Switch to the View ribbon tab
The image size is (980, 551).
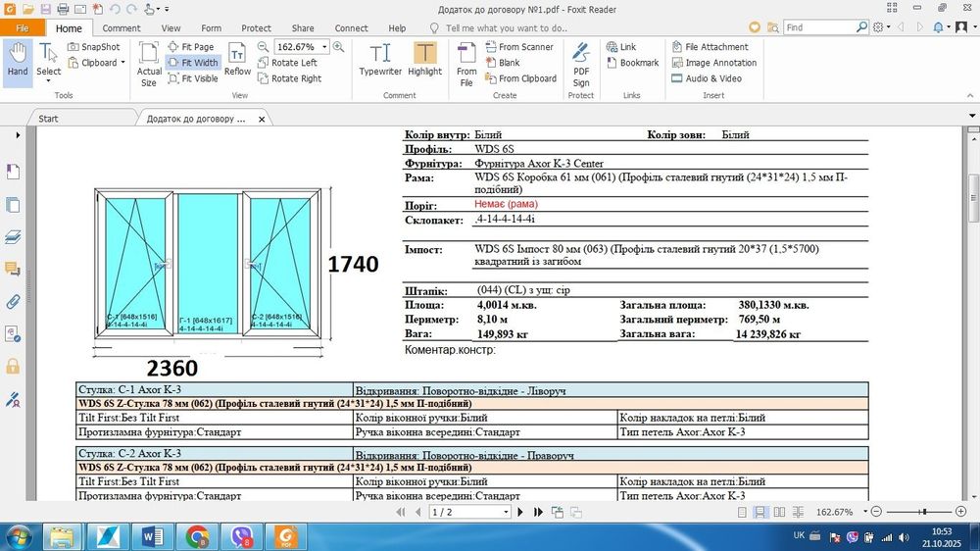coord(171,28)
